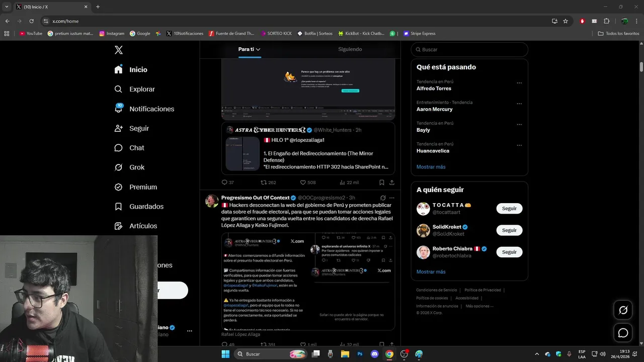Image resolution: width=644 pixels, height=362 pixels.
Task: Open options for Aaron Mercury trend
Action: tap(519, 104)
